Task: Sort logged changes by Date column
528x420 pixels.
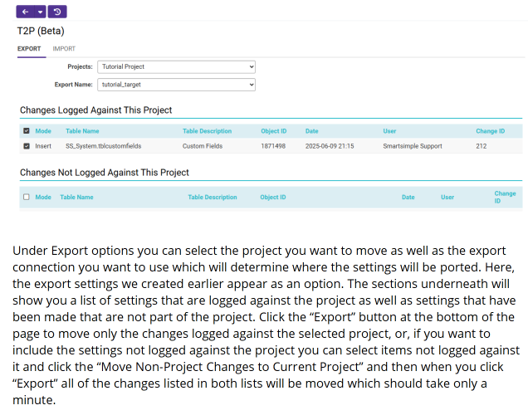Action: (312, 131)
